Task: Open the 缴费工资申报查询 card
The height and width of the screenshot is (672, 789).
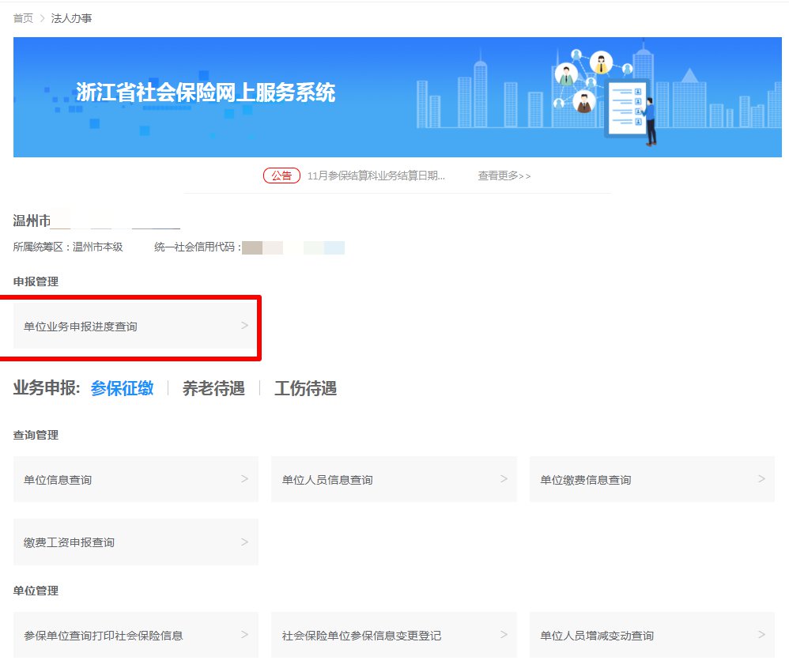Action: point(70,542)
